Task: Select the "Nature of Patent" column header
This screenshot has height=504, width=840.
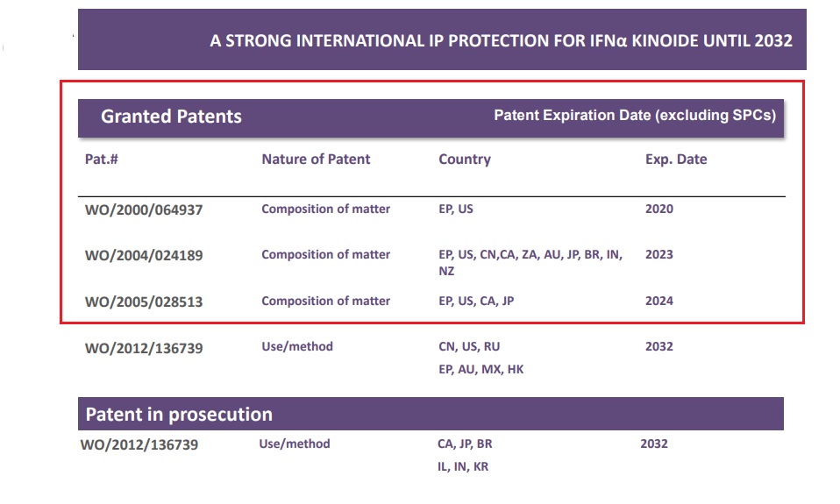Action: tap(316, 160)
